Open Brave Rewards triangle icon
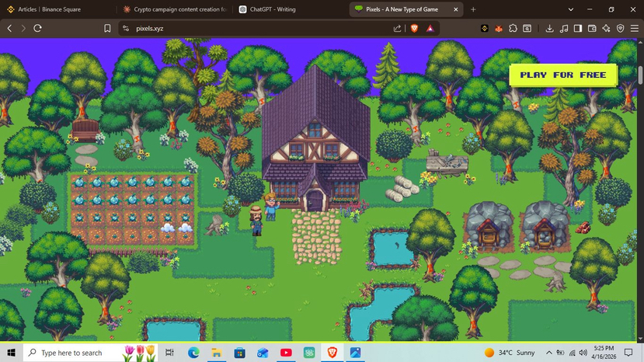This screenshot has width=644, height=362. tap(430, 28)
